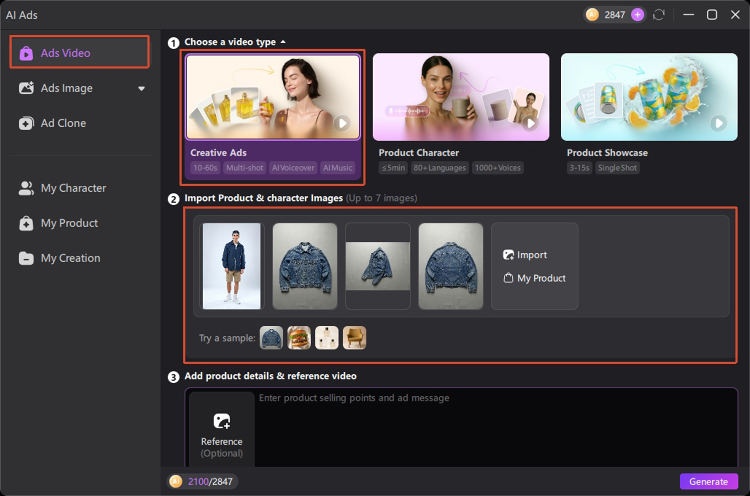This screenshot has width=750, height=496.
Task: Open the Ad Clone section
Action: pyautogui.click(x=79, y=123)
